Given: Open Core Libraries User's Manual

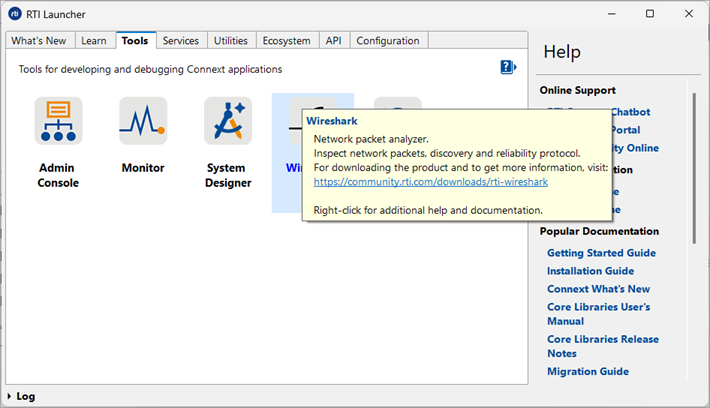Looking at the screenshot, I should [599, 314].
